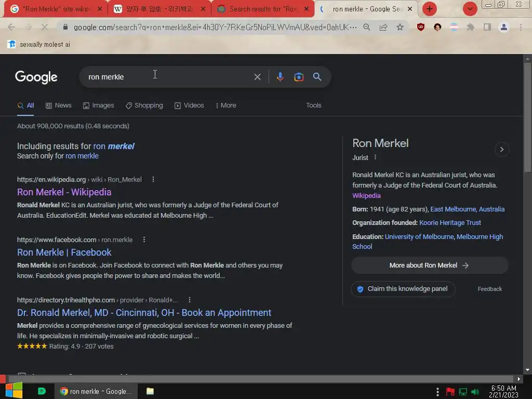Click More about Ron Merkel button
The image size is (532, 399).
click(x=429, y=265)
